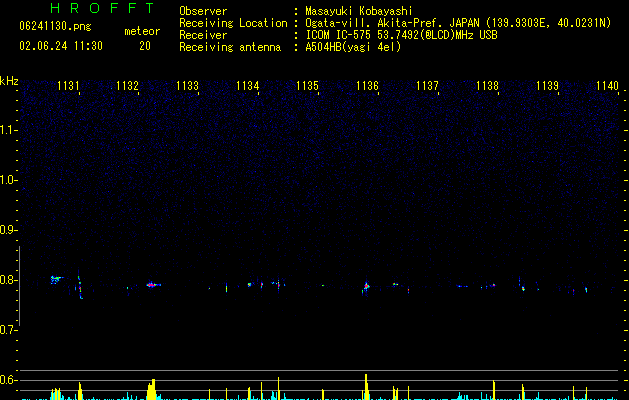Click the HROFFT title text
629x400 pixels.
(102, 8)
